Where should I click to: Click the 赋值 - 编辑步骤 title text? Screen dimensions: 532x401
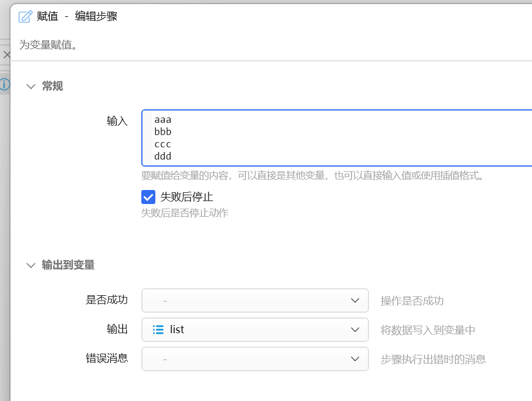pyautogui.click(x=77, y=16)
